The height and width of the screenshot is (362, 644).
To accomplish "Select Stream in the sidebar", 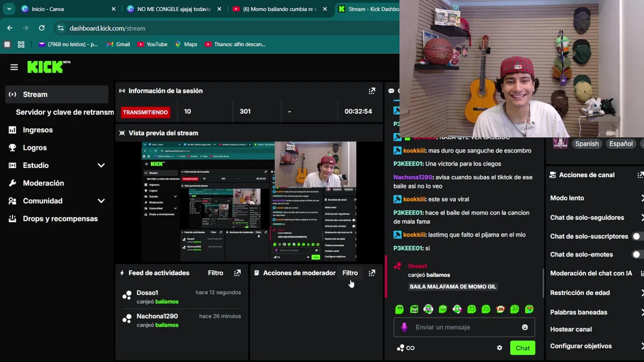I will click(57, 95).
